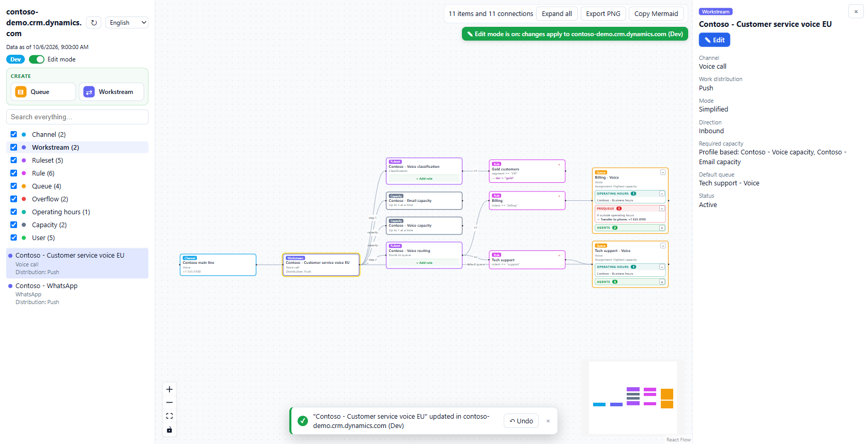The image size is (868, 444).
Task: Click the Search everything input field
Action: (78, 117)
